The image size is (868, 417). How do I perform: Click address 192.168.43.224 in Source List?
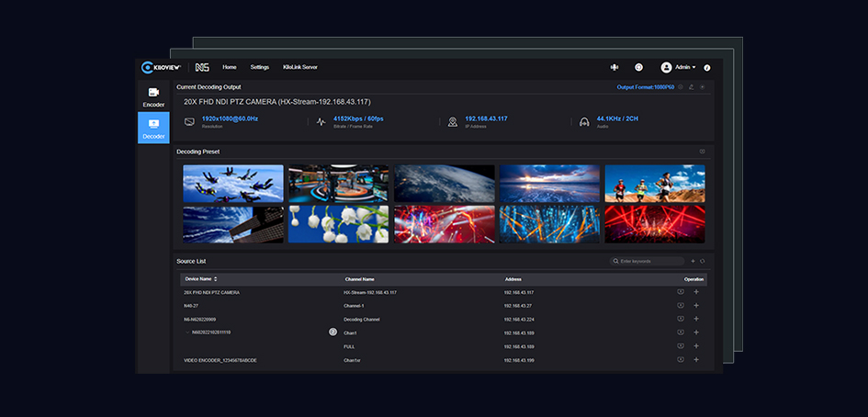(519, 320)
